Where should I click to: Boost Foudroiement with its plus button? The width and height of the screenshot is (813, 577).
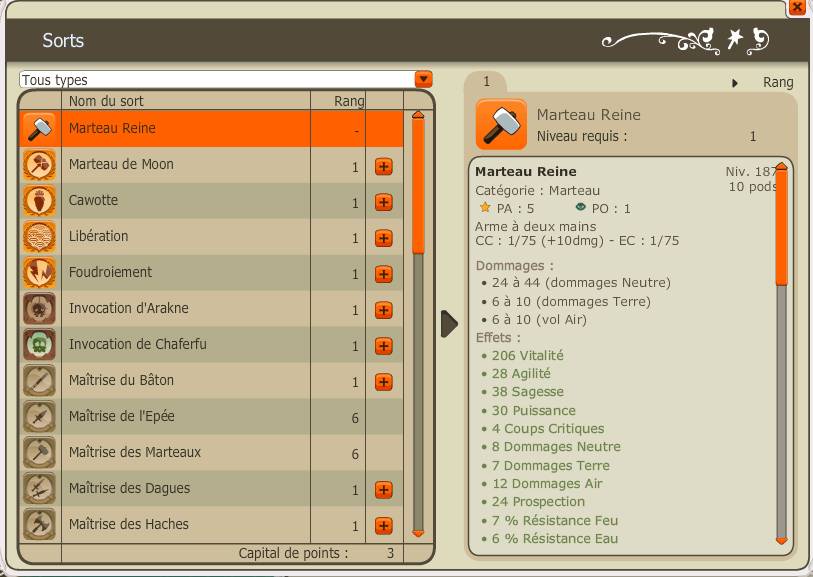pos(384,274)
